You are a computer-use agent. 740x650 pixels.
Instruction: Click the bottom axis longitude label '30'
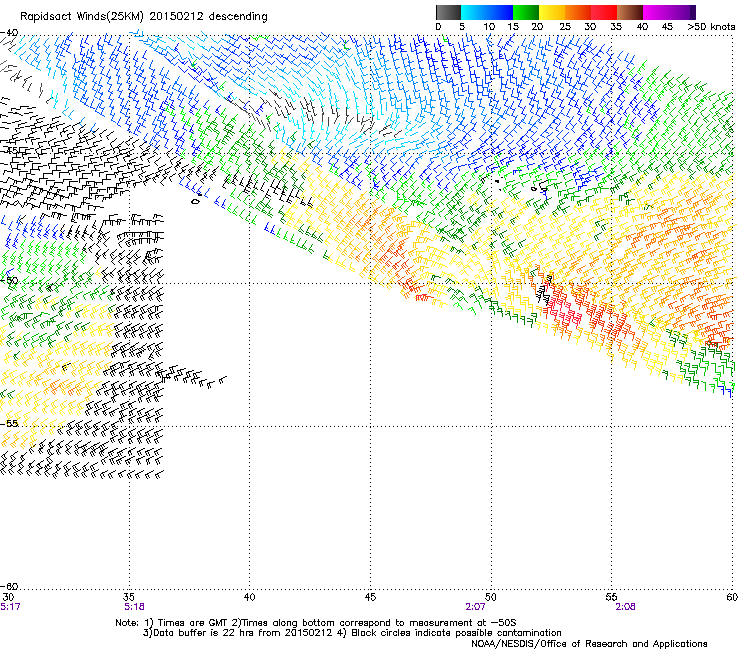pos(8,598)
